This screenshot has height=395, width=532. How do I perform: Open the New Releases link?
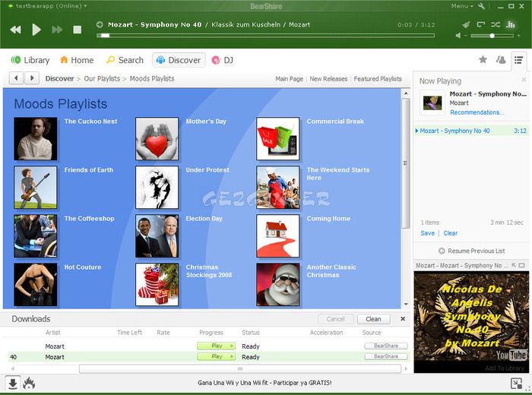[328, 79]
